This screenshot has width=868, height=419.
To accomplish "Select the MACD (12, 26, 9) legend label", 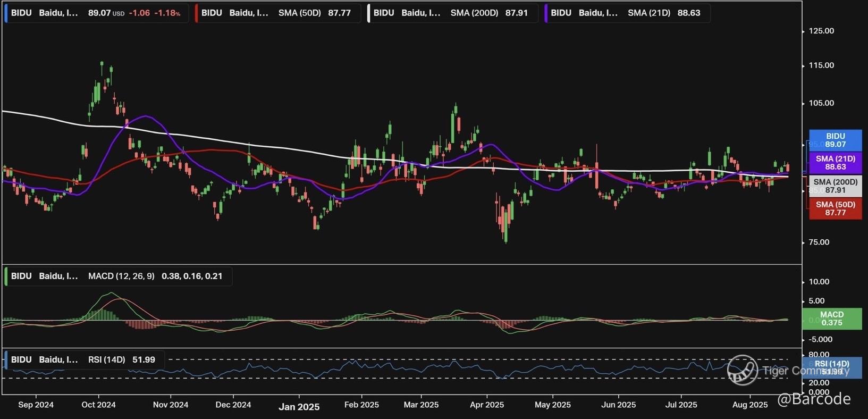I will [x=121, y=276].
